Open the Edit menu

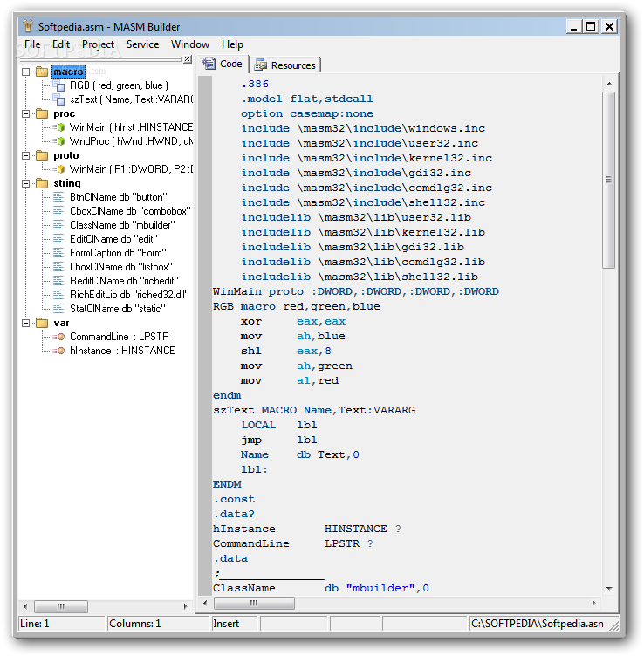click(61, 44)
